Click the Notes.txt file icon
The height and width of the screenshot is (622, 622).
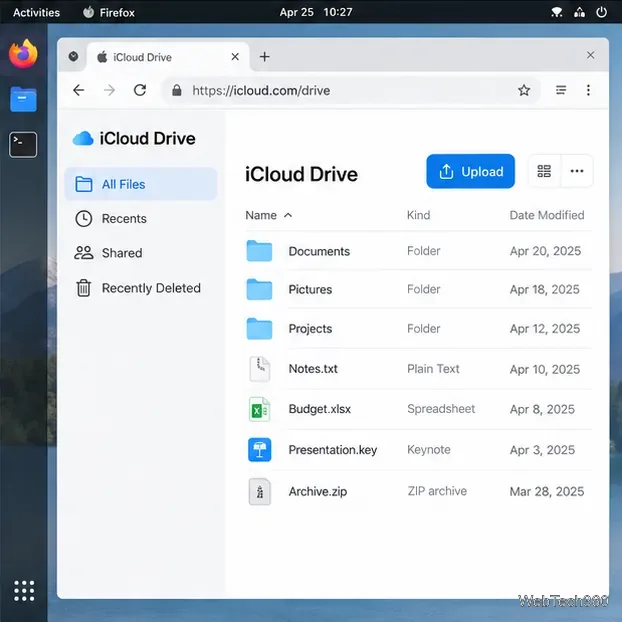tap(259, 369)
